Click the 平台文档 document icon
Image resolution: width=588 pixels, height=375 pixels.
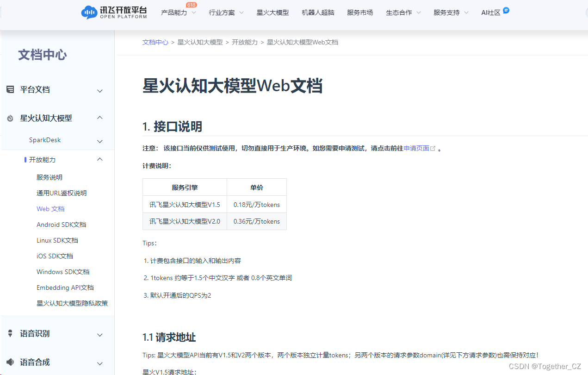pos(10,89)
